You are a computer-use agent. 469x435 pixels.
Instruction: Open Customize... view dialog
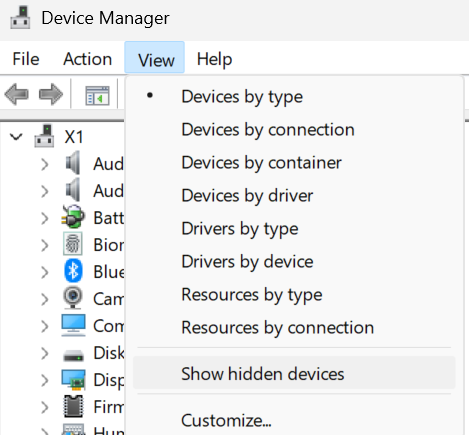[226, 420]
